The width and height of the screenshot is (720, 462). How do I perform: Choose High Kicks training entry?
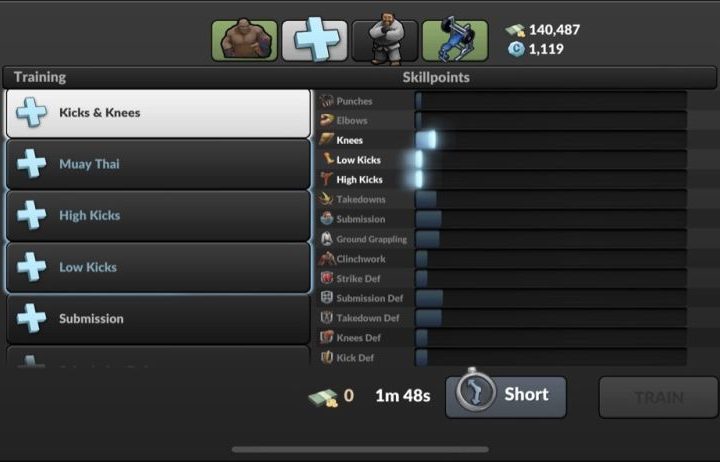click(158, 216)
